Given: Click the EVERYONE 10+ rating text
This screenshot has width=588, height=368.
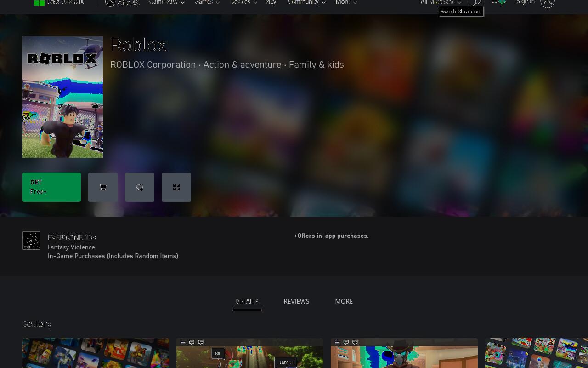Looking at the screenshot, I should [72, 237].
